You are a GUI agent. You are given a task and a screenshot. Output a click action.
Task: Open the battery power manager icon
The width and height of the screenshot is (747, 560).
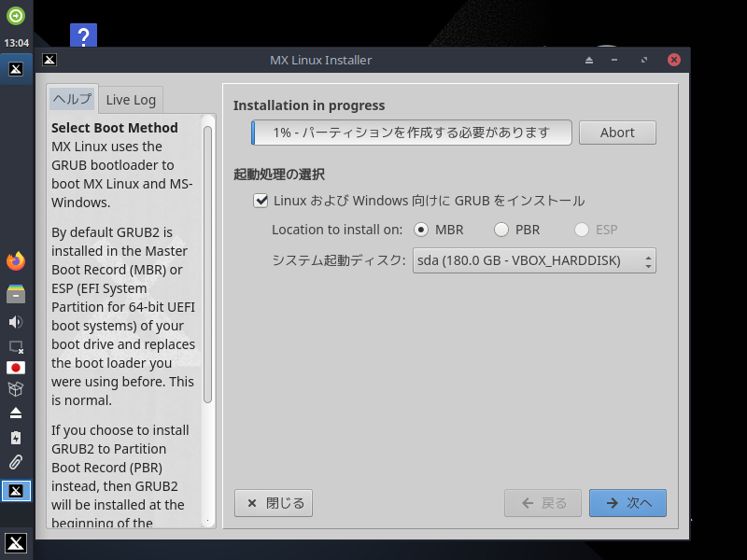tap(16, 438)
